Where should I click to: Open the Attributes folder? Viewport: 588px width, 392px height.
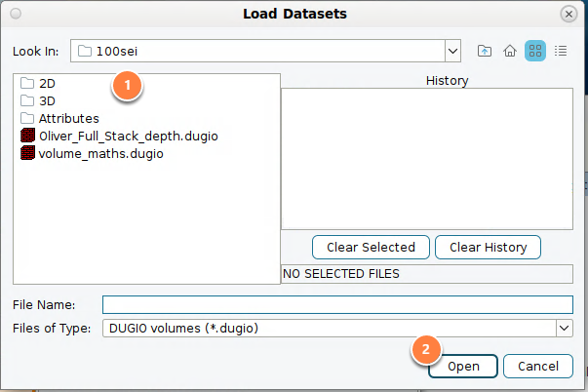pos(60,119)
